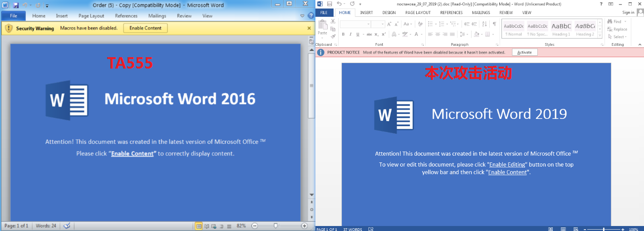The width and height of the screenshot is (644, 231).
Task: Toggle Center alignment in Paragraph group
Action: tap(437, 34)
